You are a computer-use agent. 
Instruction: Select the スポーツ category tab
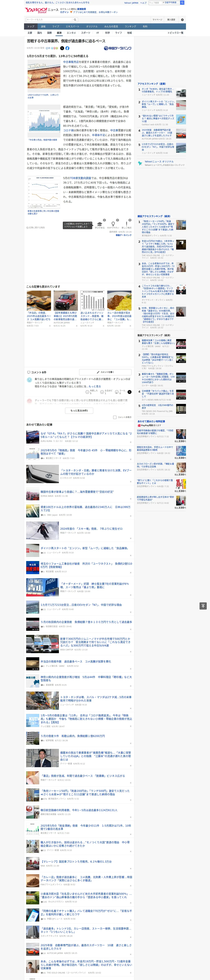(x=86, y=33)
